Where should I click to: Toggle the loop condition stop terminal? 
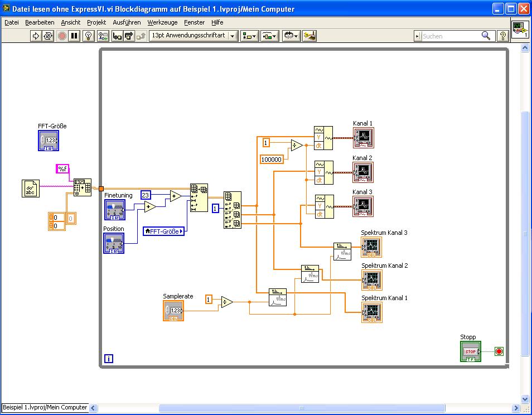pos(499,351)
